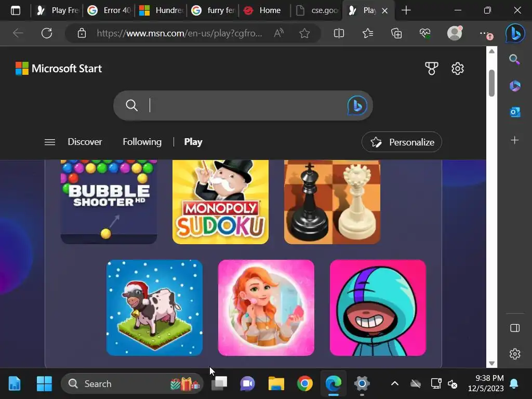Open the hamburger navigation menu
Screen dimensions: 532x399
point(50,142)
